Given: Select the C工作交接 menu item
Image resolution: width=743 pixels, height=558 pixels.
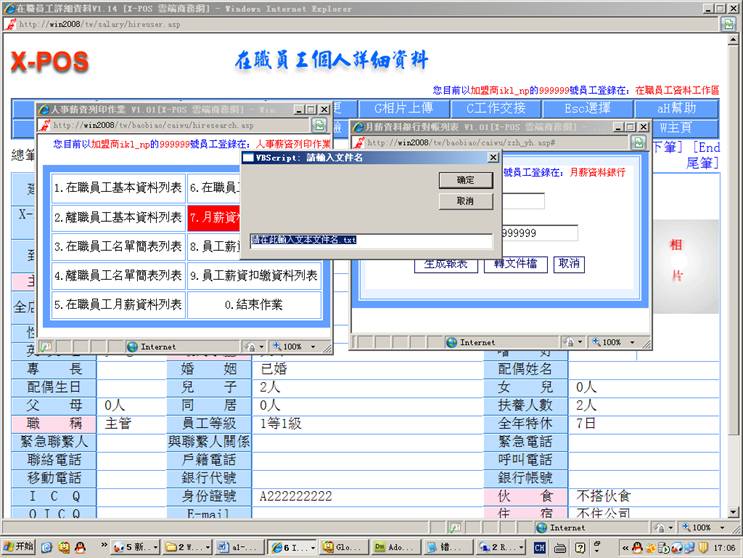Looking at the screenshot, I should click(x=496, y=108).
